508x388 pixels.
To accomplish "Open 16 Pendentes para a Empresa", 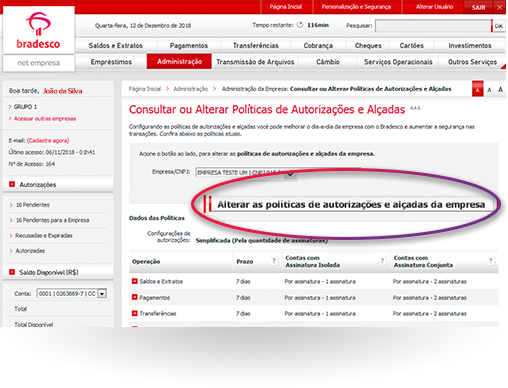I will (52, 220).
